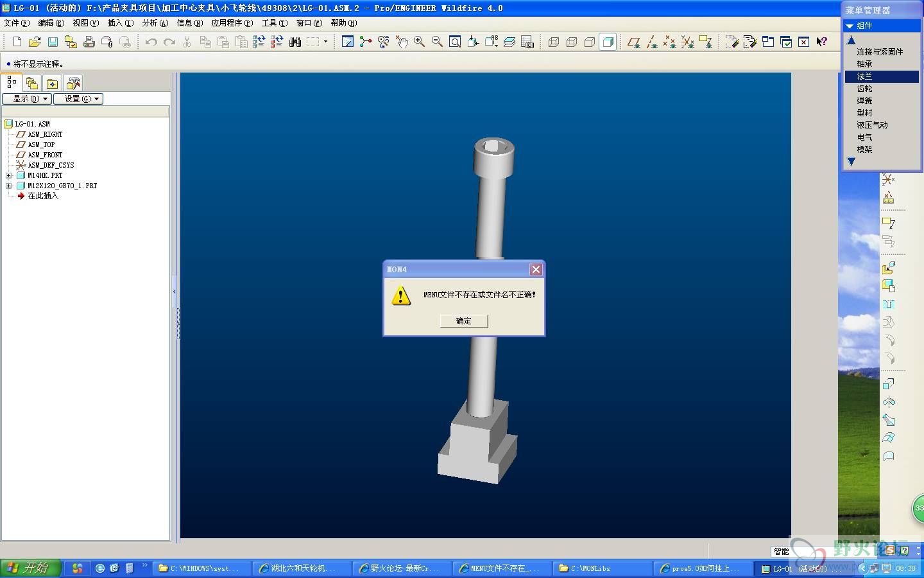The width and height of the screenshot is (924, 578).
Task: Select 液压气动 in menu manager
Action: point(872,125)
